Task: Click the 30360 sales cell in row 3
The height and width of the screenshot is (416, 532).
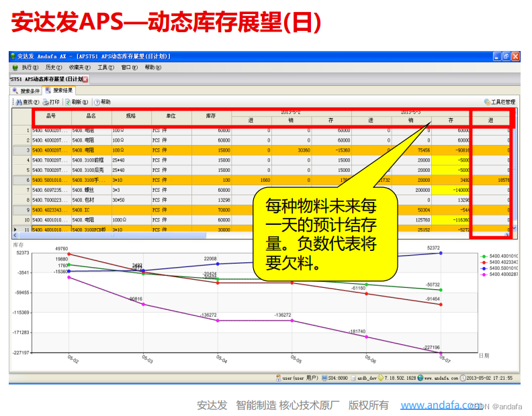Action: pyautogui.click(x=292, y=150)
